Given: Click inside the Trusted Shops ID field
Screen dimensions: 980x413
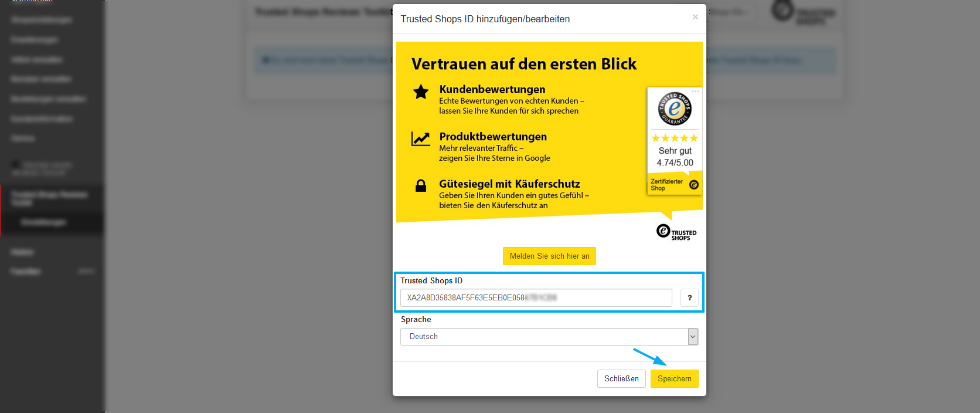Looking at the screenshot, I should tap(536, 298).
